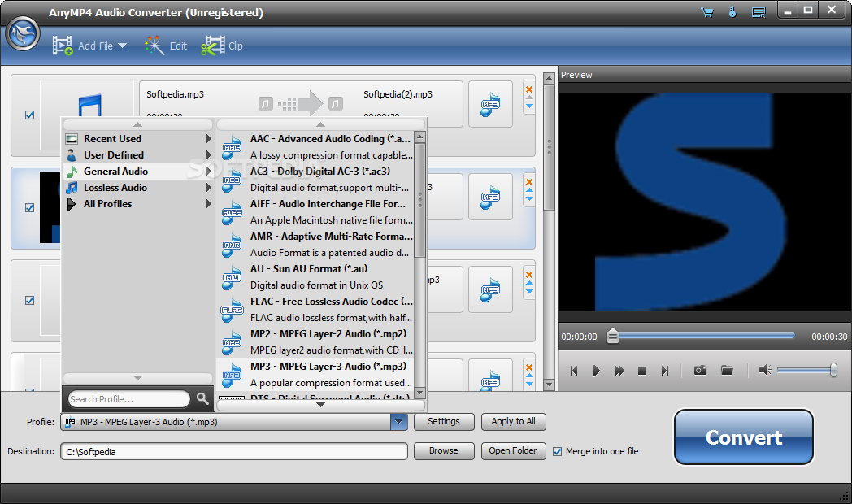The width and height of the screenshot is (852, 504).
Task: Click the big Convert button
Action: point(744,437)
